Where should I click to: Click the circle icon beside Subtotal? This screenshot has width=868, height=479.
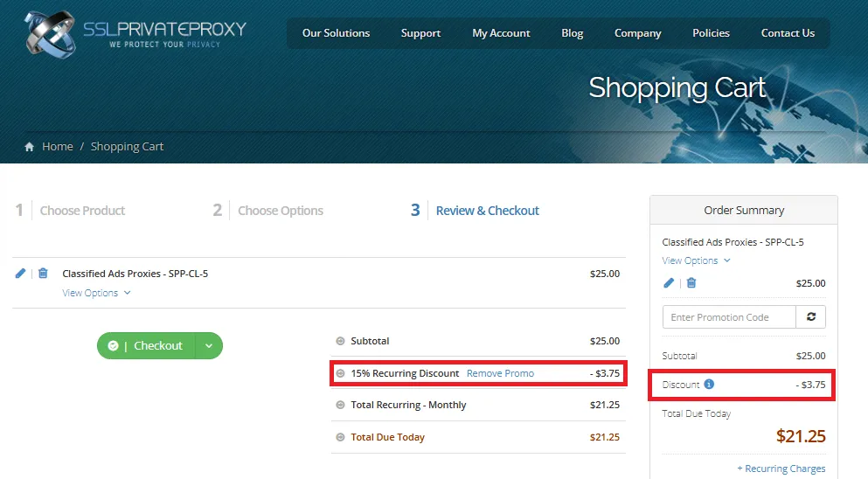(x=340, y=341)
